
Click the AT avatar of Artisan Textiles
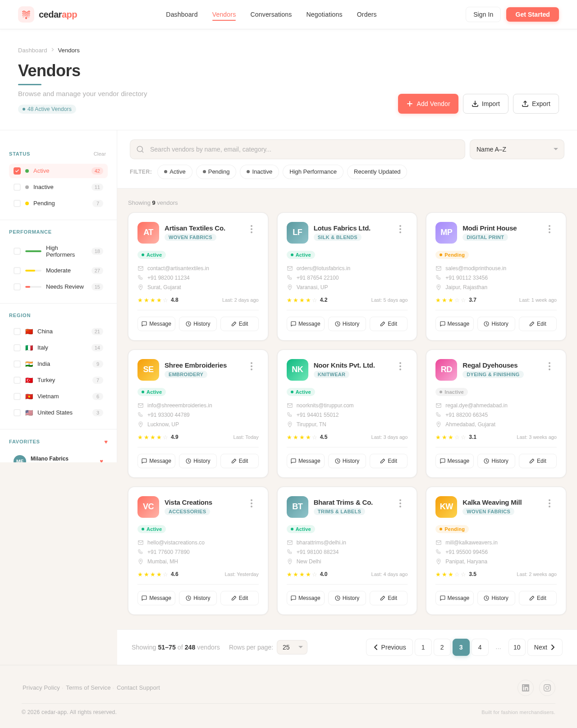148,233
